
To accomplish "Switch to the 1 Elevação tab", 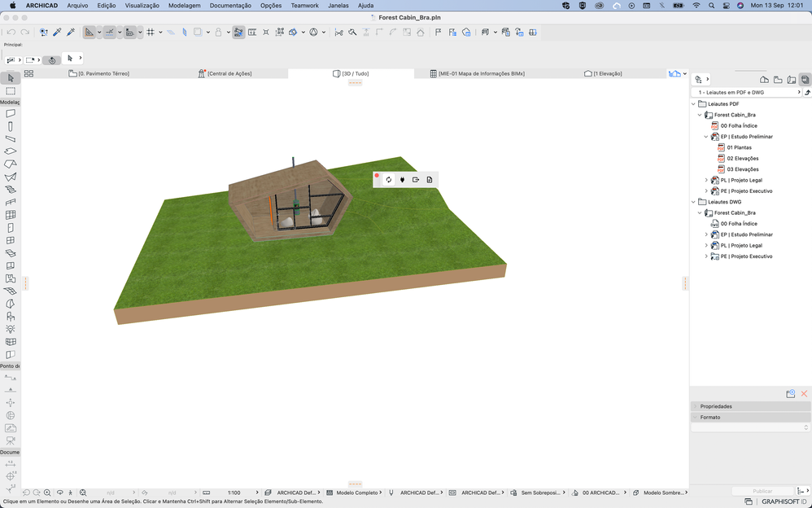I will [x=603, y=73].
